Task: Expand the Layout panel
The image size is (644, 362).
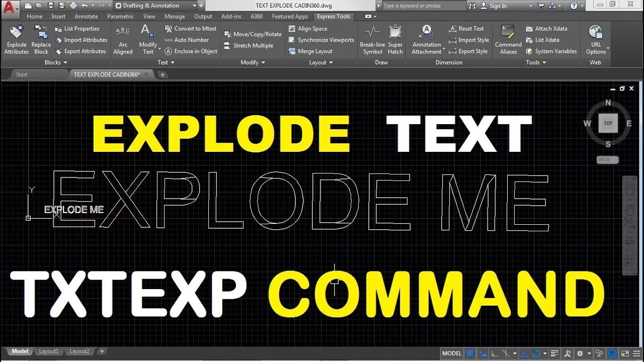Action: (321, 62)
